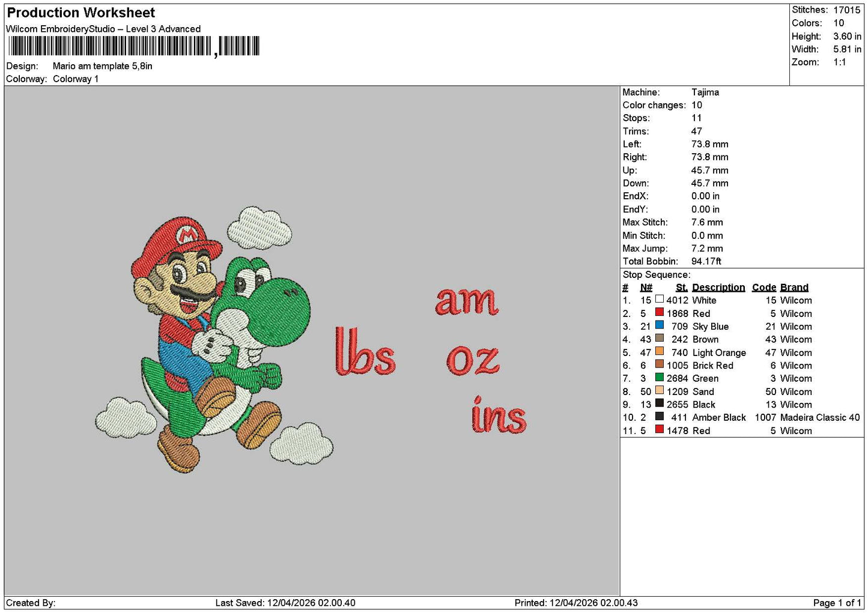Image resolution: width=868 pixels, height=613 pixels.
Task: Select the Amber Black thread swatch
Action: point(659,416)
